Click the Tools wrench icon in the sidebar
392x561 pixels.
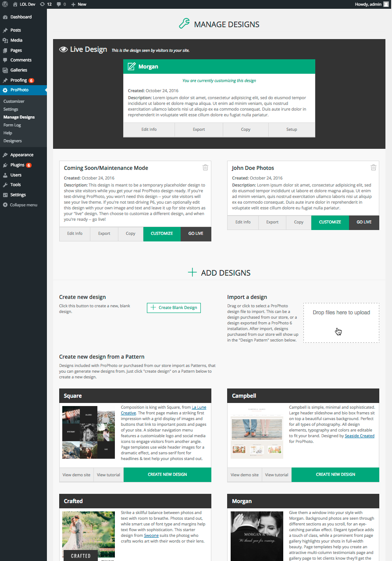tap(5, 185)
